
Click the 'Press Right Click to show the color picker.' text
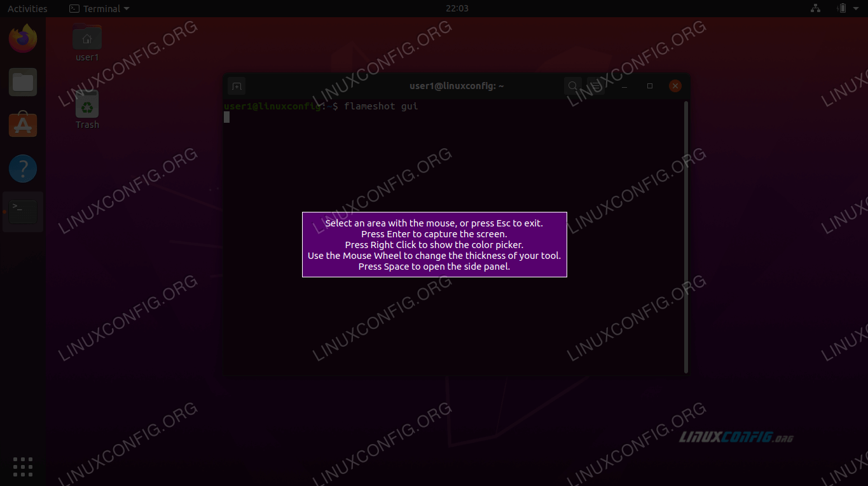coord(434,245)
